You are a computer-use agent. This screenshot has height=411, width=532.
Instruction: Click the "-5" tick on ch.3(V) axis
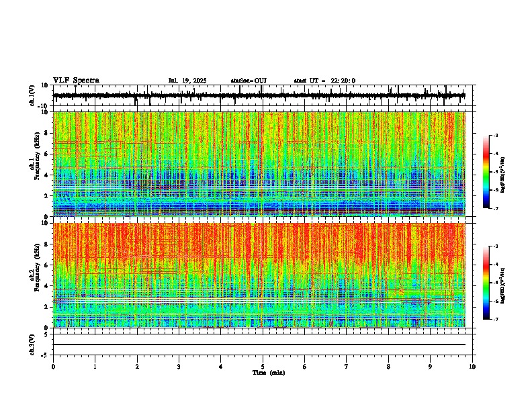46,355
